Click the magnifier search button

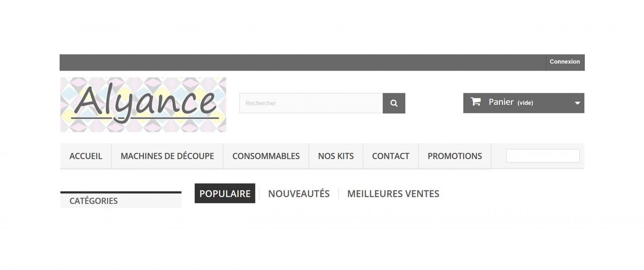pyautogui.click(x=394, y=103)
